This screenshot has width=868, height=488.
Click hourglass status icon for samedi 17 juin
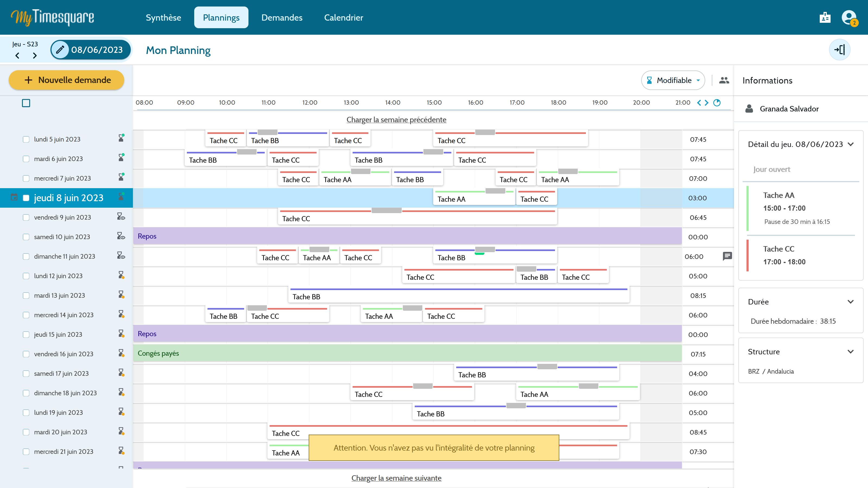(x=121, y=373)
